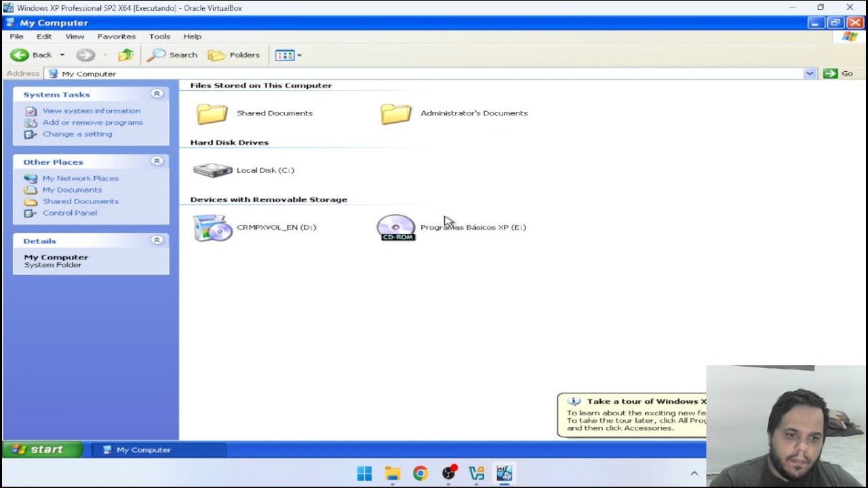
Task: Collapse the Details panel
Action: pos(157,240)
